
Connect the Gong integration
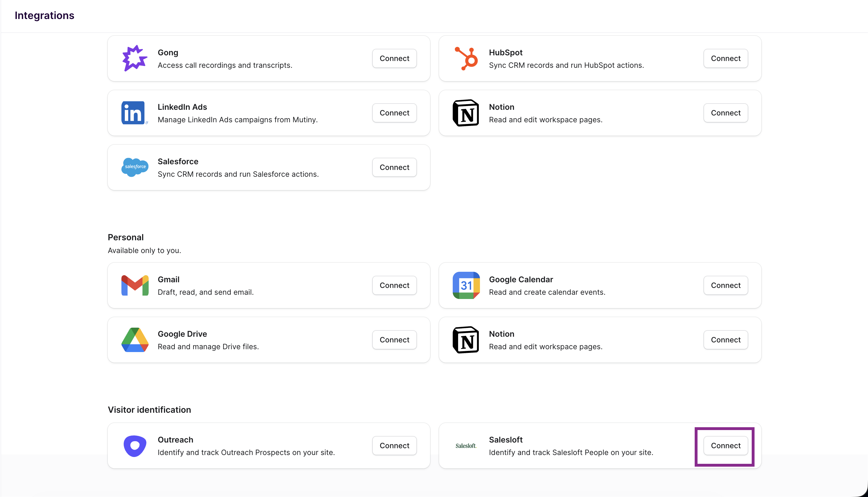pyautogui.click(x=394, y=58)
